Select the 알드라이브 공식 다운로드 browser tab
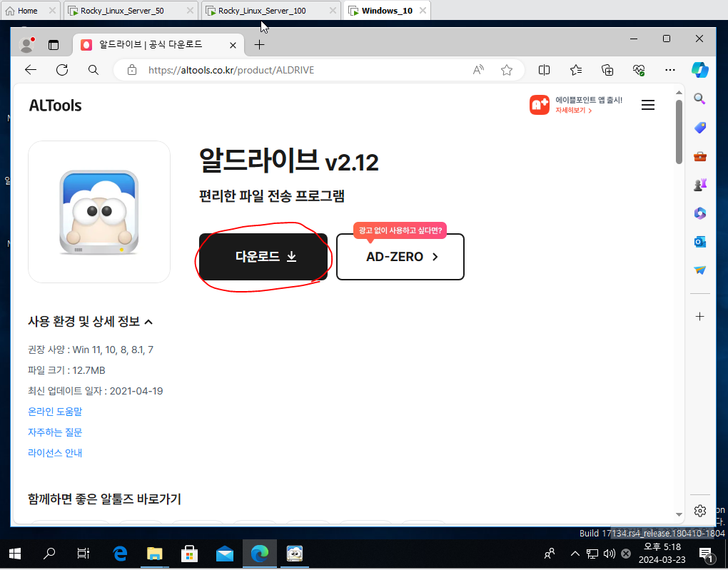728x570 pixels. [x=158, y=45]
